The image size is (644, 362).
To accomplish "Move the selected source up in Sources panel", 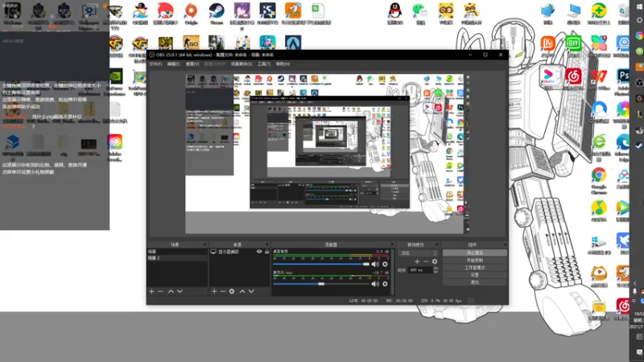I will (x=242, y=291).
